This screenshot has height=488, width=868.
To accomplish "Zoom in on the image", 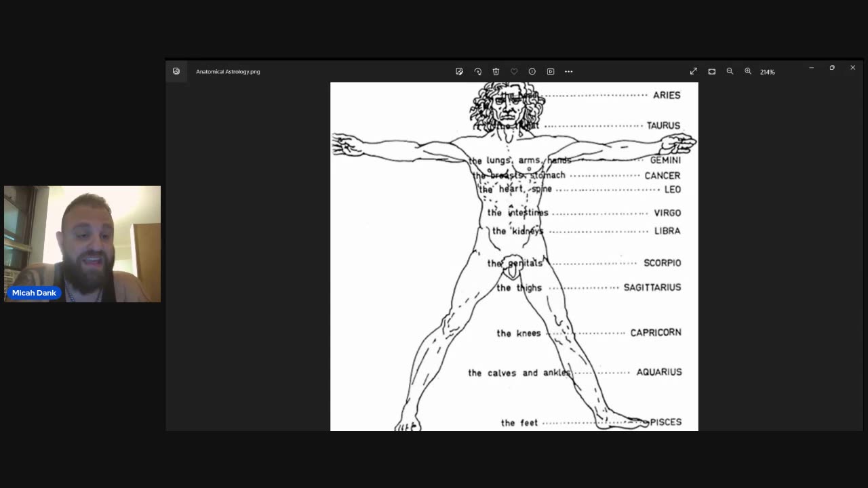I will (748, 71).
